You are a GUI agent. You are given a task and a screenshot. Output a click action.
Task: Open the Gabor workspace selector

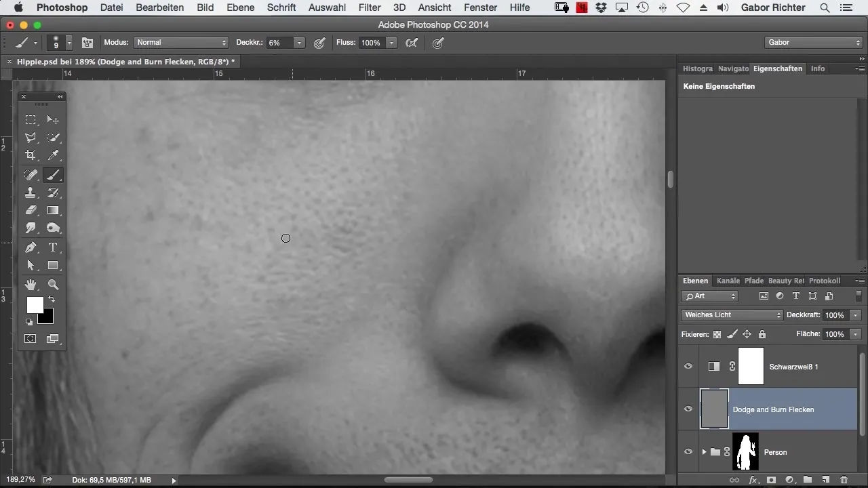point(813,43)
